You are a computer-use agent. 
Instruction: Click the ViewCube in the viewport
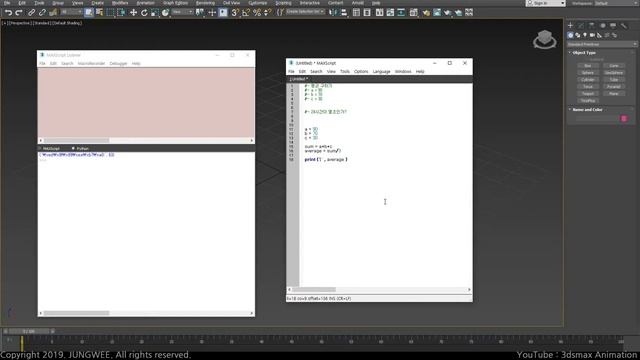(544, 40)
